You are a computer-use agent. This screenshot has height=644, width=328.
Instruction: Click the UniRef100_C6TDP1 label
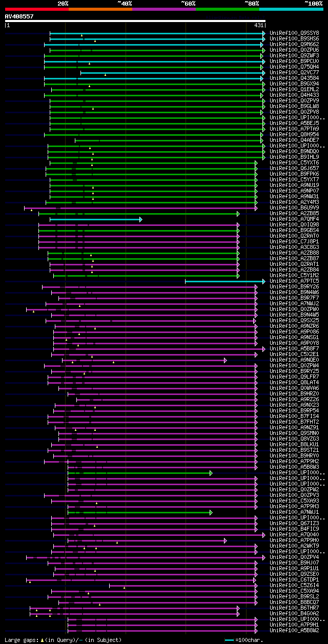[x=294, y=579]
